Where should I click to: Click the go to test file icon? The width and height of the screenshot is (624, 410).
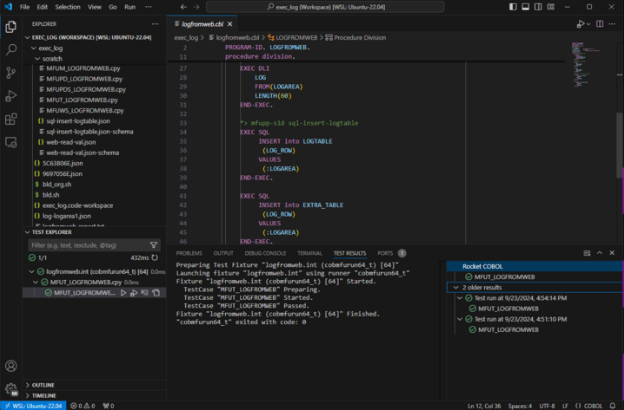click(x=156, y=293)
